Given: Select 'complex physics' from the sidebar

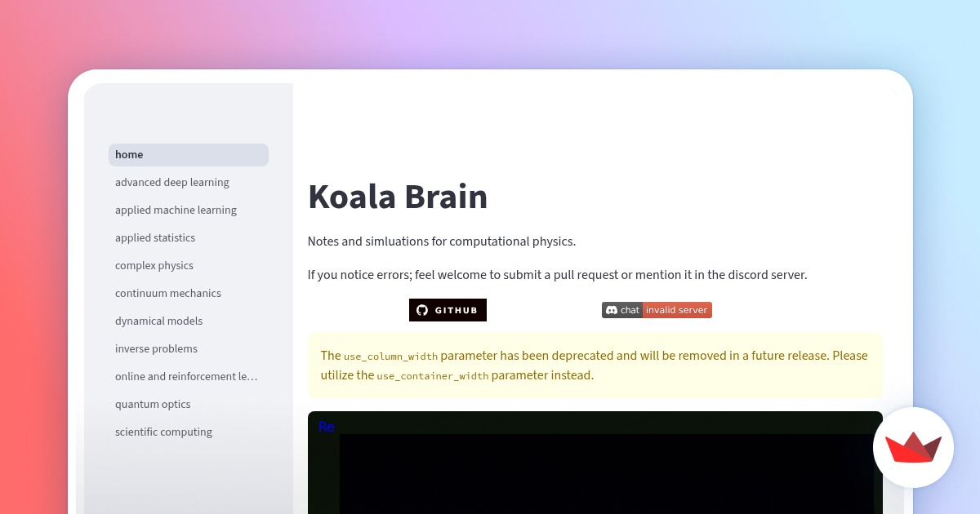Looking at the screenshot, I should 154,265.
